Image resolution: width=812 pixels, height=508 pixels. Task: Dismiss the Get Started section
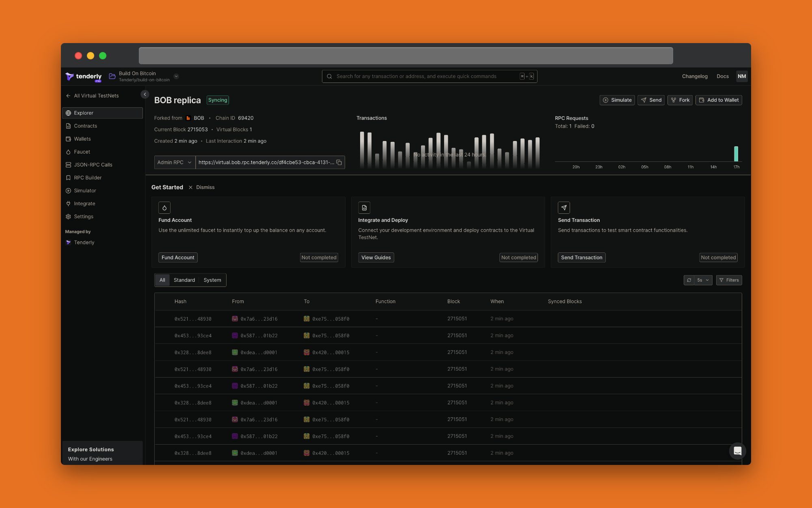pos(202,187)
